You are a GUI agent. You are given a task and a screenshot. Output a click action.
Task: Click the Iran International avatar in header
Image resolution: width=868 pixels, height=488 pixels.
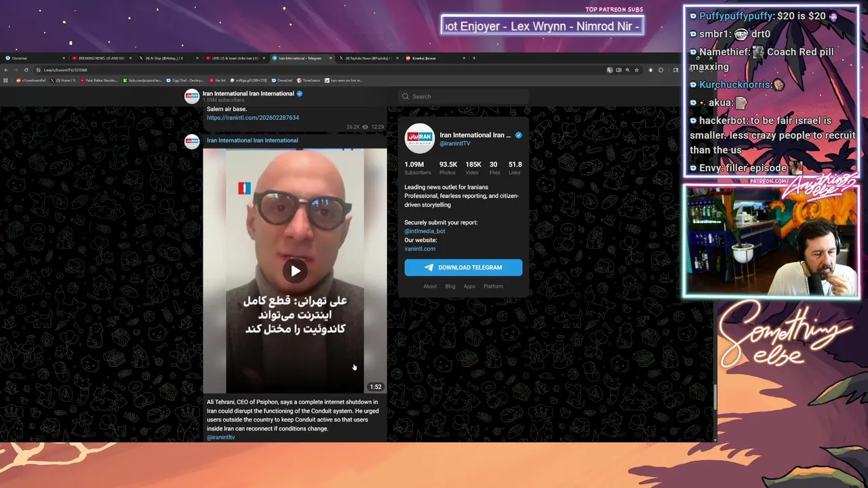[x=192, y=96]
